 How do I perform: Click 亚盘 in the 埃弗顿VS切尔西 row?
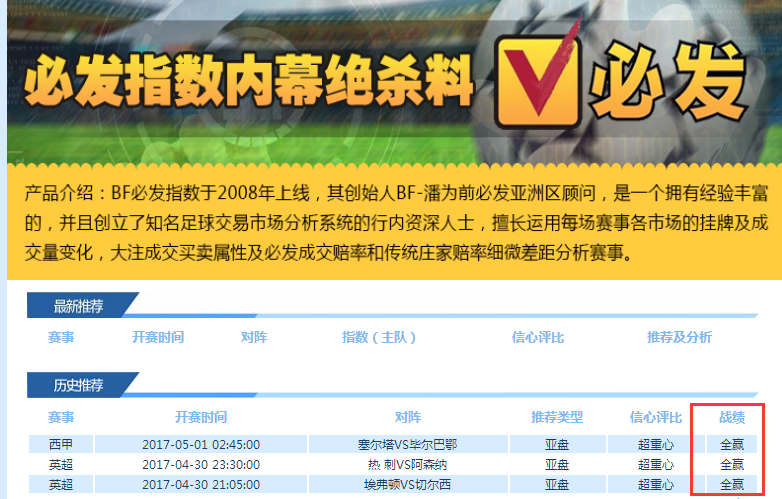(x=557, y=485)
